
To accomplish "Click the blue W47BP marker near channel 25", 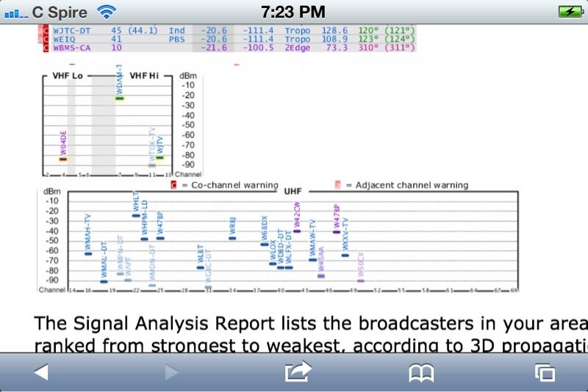I will (x=160, y=238).
